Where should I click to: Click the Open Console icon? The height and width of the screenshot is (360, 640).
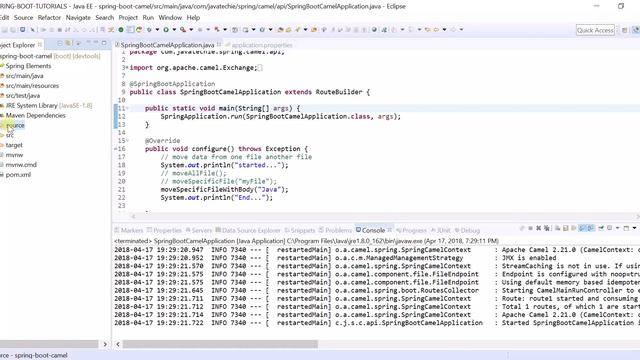click(x=626, y=228)
